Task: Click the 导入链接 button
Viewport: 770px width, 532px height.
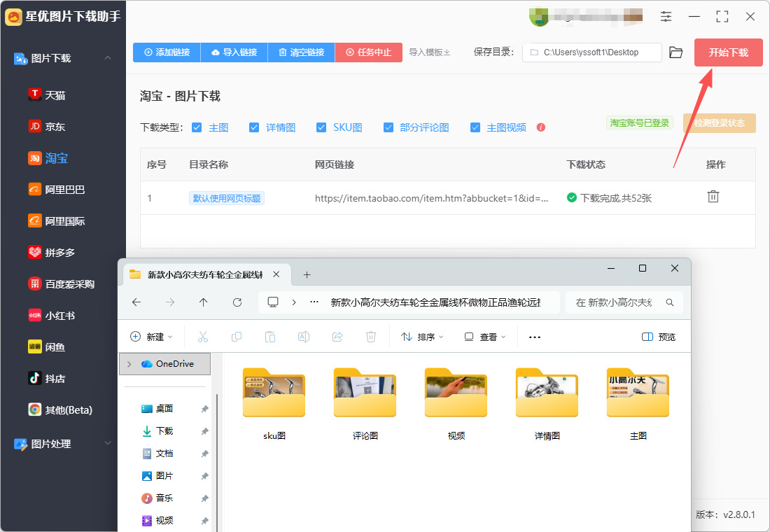Action: 234,52
